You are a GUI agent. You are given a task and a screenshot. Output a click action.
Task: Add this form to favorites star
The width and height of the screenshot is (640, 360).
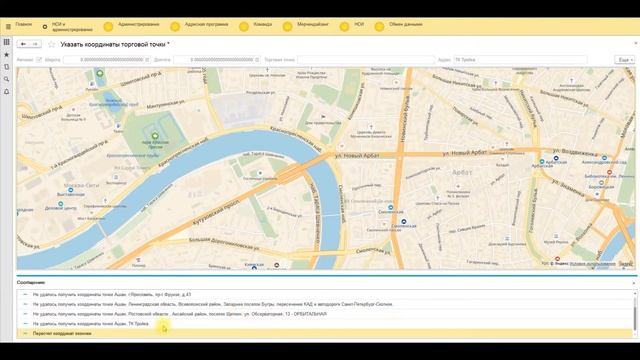pyautogui.click(x=51, y=44)
